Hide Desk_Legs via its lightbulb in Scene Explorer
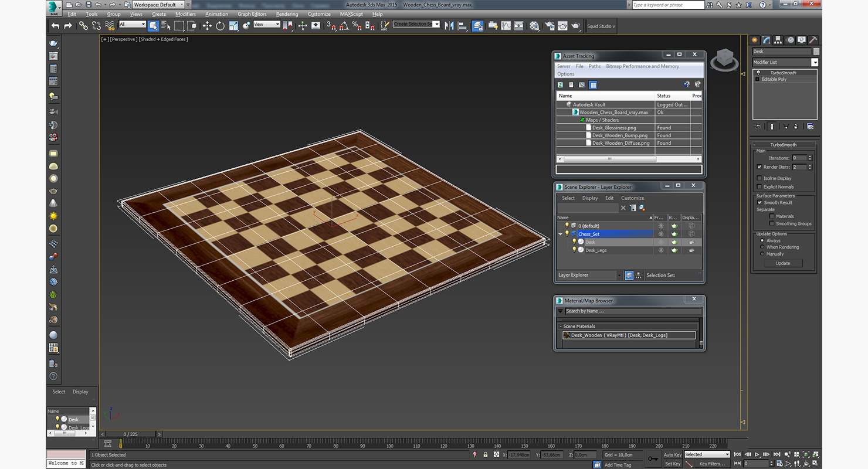Screen dimensions: 868x469 (574, 250)
